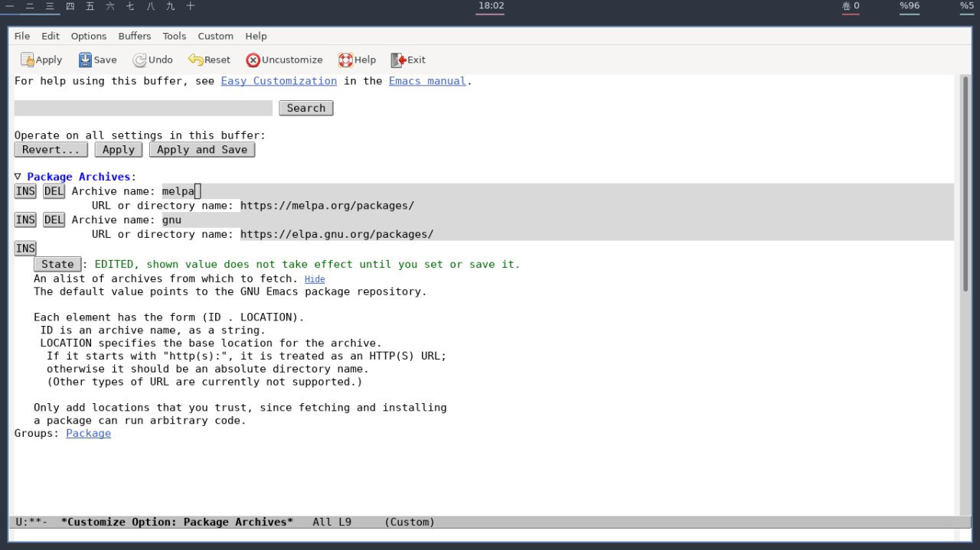Viewport: 980px width, 550px height.
Task: Click the Hide link in documentation
Action: point(315,279)
